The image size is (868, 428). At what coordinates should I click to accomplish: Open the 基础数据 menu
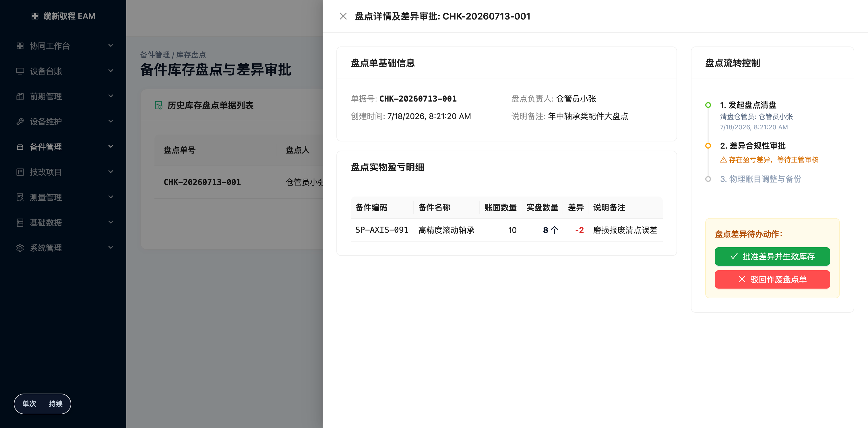pos(63,223)
